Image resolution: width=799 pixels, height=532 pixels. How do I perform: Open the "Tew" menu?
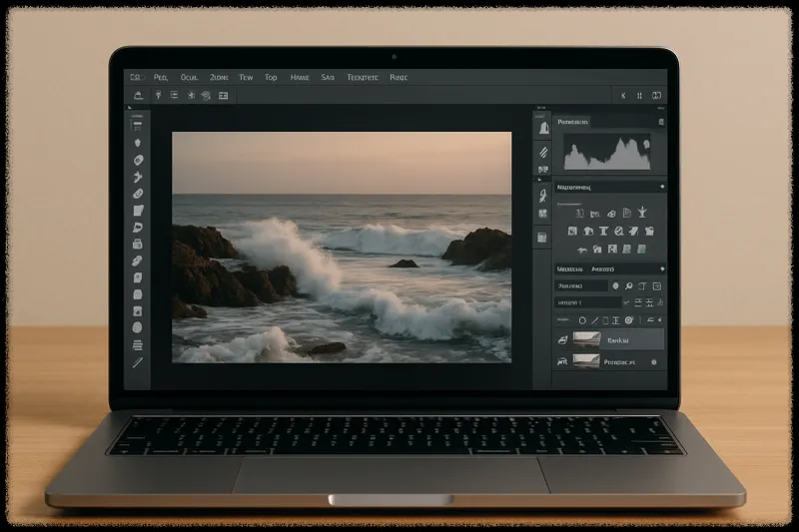pyautogui.click(x=246, y=78)
